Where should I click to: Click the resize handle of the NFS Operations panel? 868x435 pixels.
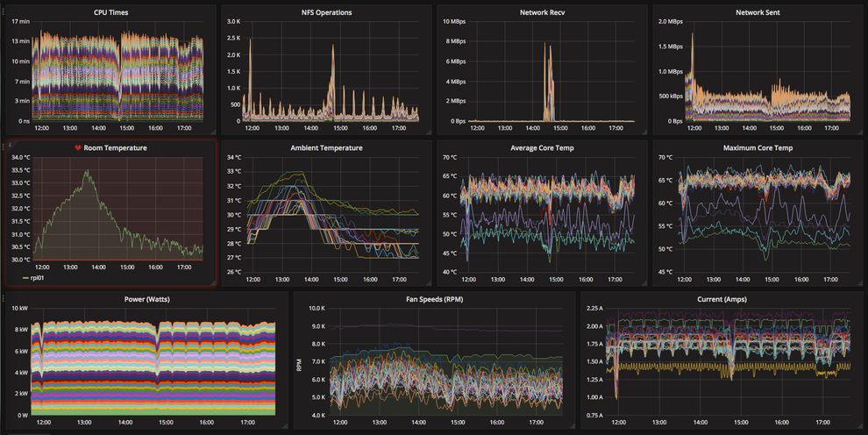(427, 132)
